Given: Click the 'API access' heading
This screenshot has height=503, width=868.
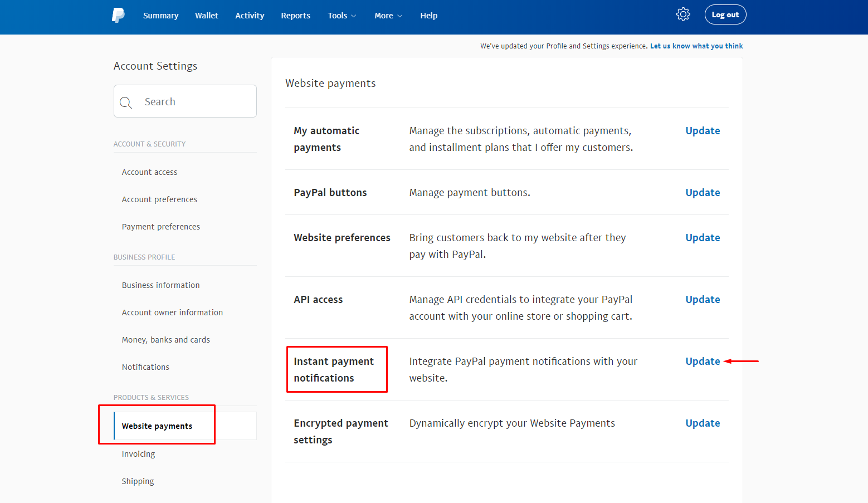Looking at the screenshot, I should coord(318,300).
